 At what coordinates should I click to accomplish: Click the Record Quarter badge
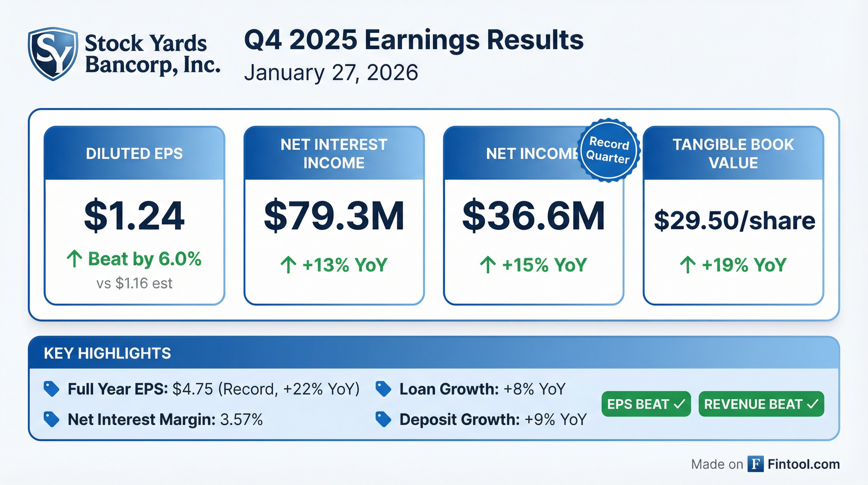608,150
